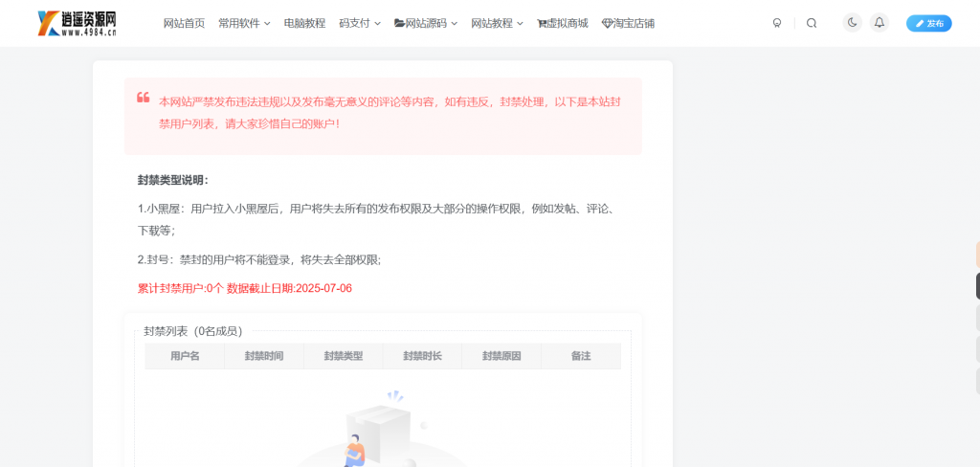Viewport: 980px width, 467px height.
Task: Click the 封禁列表 (0名成员) heading
Action: (193, 331)
